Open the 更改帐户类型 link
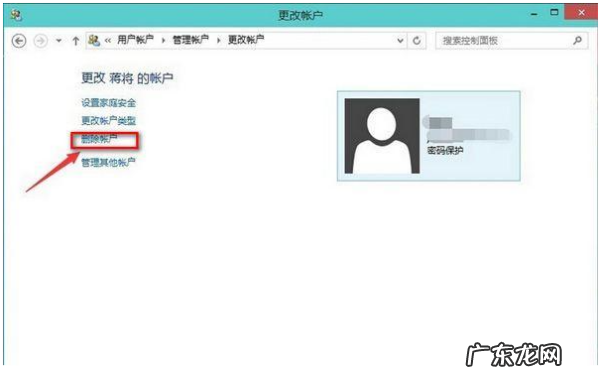The image size is (600, 384). (109, 121)
